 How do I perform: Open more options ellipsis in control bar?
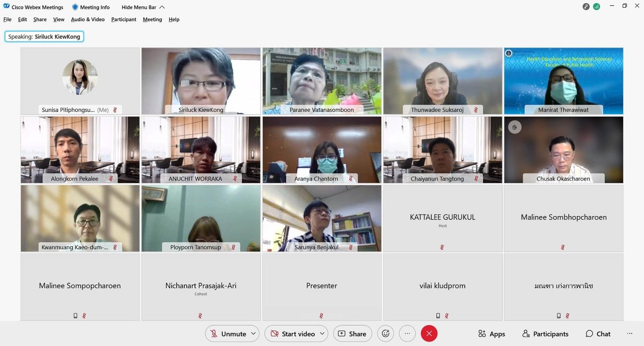(x=407, y=334)
